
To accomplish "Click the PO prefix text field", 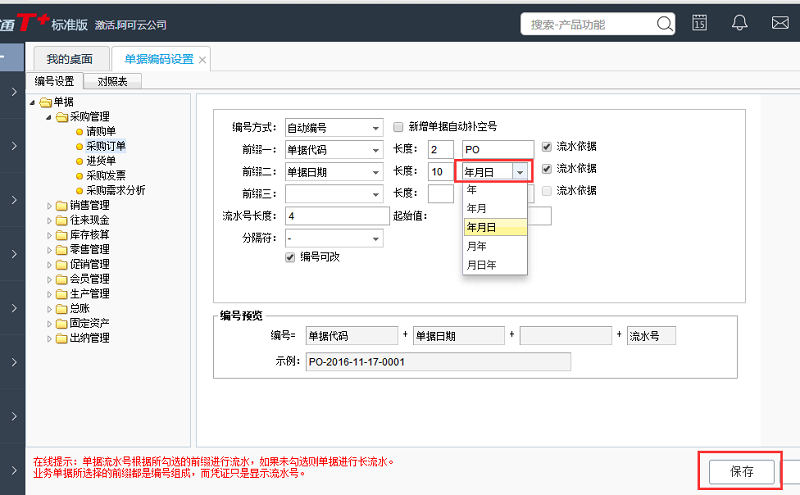I will click(x=497, y=150).
